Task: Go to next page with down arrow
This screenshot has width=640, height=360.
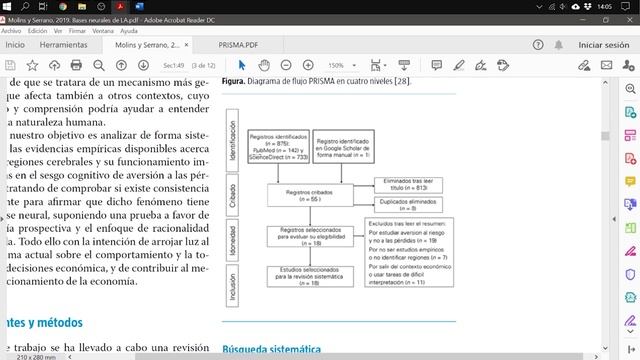Action: [143, 65]
